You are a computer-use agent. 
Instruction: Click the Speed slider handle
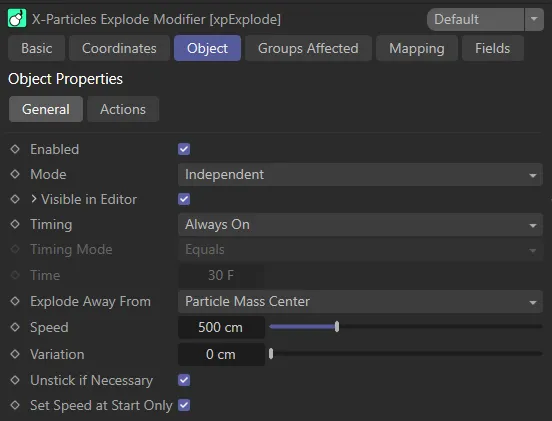(337, 327)
